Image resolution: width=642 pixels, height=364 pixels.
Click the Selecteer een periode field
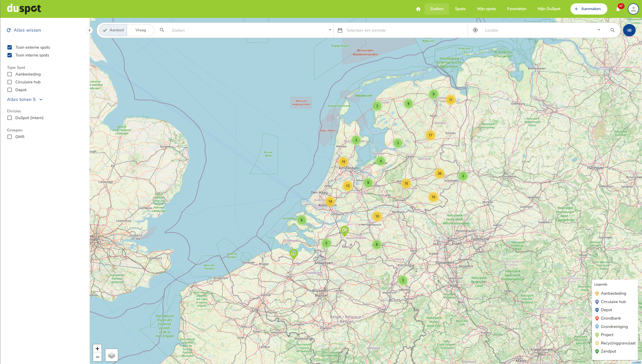pos(366,30)
